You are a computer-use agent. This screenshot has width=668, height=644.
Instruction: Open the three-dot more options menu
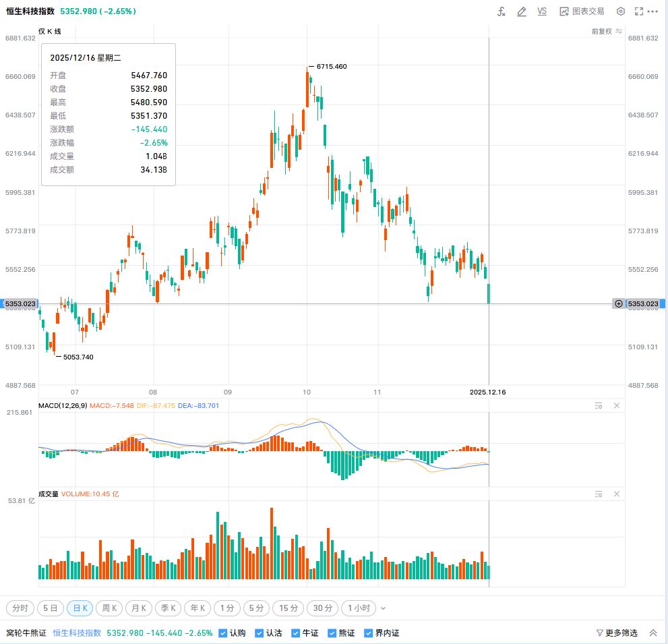coord(652,11)
